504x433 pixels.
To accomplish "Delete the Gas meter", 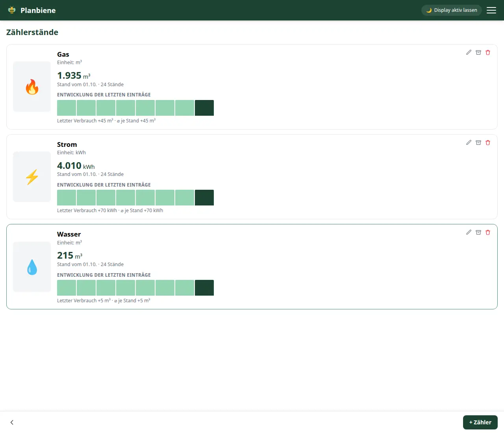I will point(488,52).
